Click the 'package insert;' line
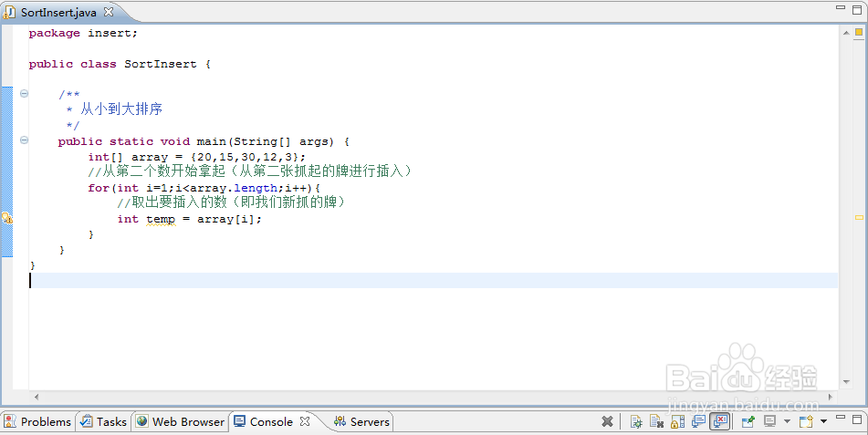Viewport: 868px width, 435px height. point(83,33)
